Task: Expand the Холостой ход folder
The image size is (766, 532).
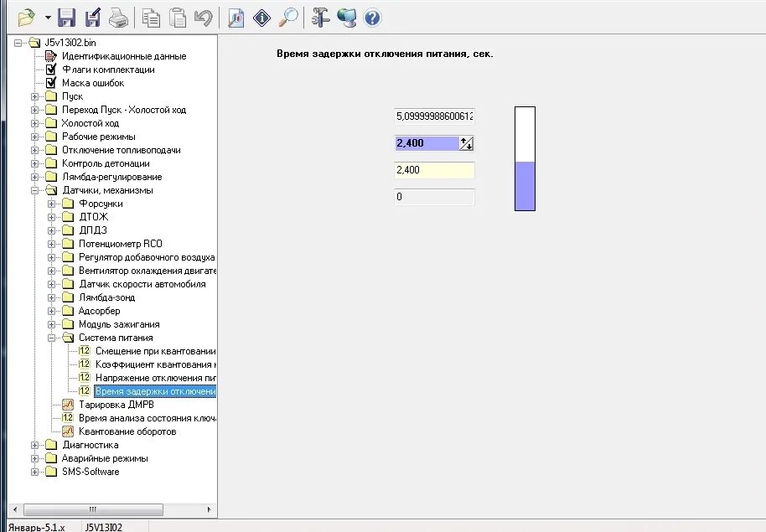Action: click(34, 124)
